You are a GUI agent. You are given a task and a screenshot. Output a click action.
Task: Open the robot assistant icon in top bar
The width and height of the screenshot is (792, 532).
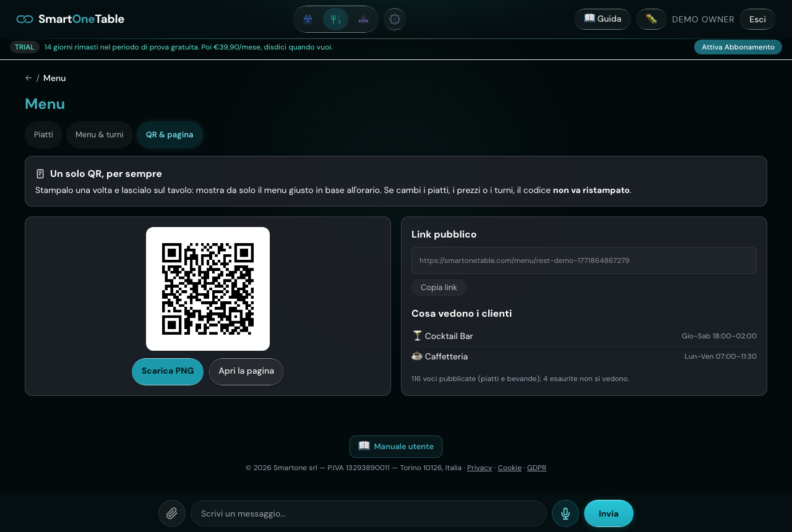tap(363, 19)
